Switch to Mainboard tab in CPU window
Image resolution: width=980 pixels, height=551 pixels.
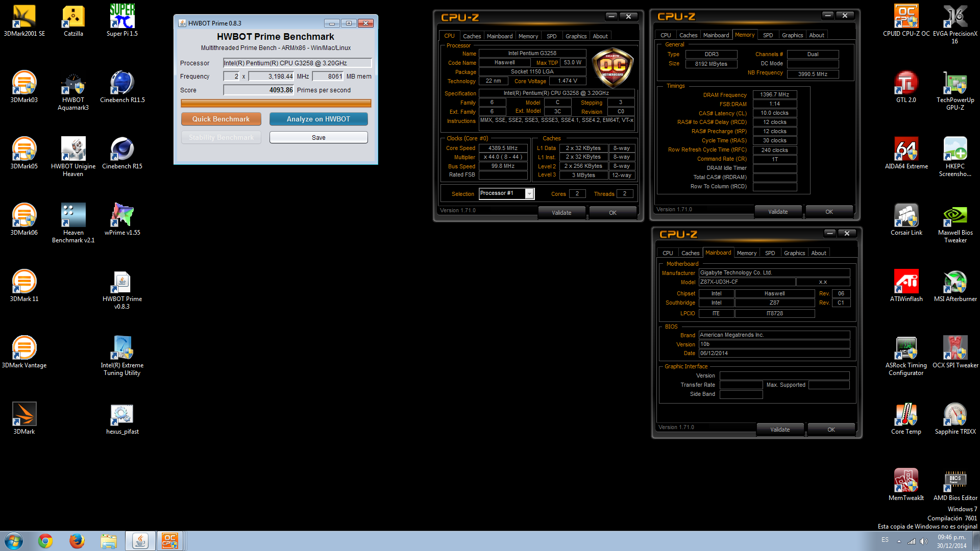[x=499, y=36]
